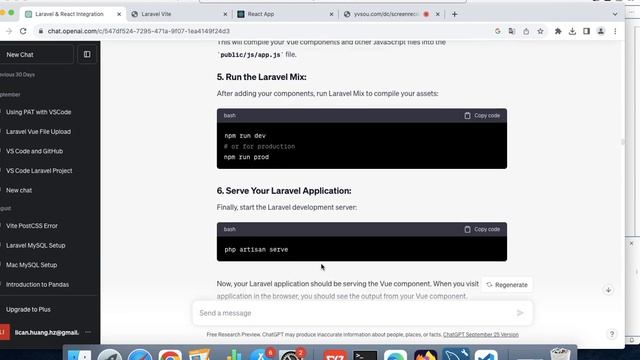
Task: Open the ChatGPT September 25 Version link
Action: 481,335
